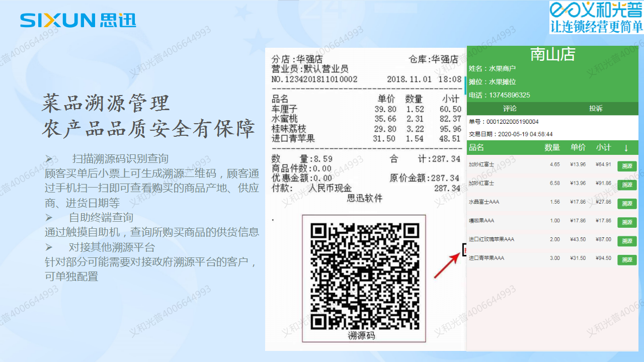Click the 溯源 button for 进口红玫瑰苹果AAA
The height and width of the screenshot is (362, 644).
(x=627, y=241)
